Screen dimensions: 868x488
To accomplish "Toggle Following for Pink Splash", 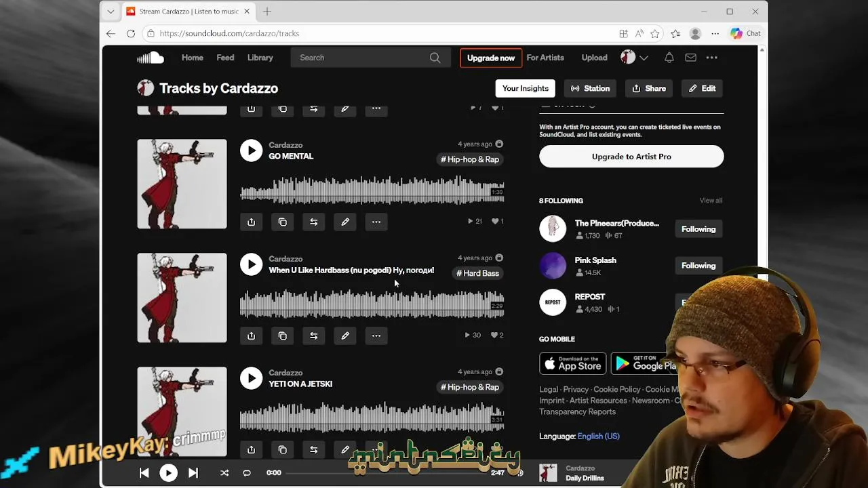I will pyautogui.click(x=698, y=266).
